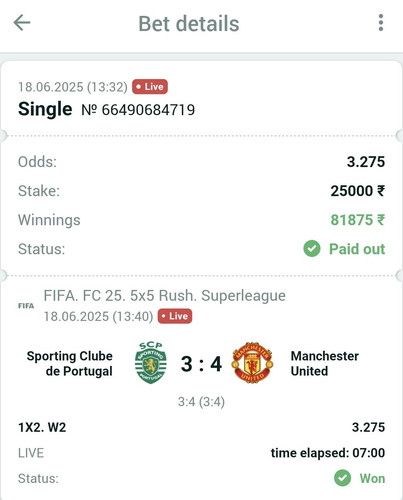
Task: Tap the Sporting Clube de Portugal crest
Action: (151, 363)
